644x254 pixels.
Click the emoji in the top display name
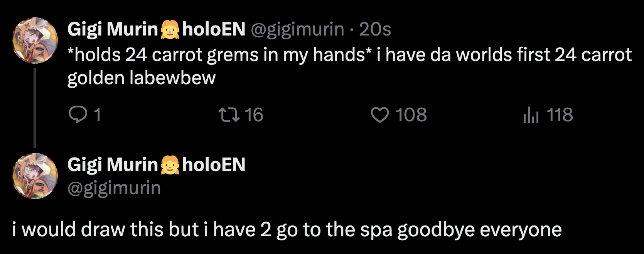point(170,30)
